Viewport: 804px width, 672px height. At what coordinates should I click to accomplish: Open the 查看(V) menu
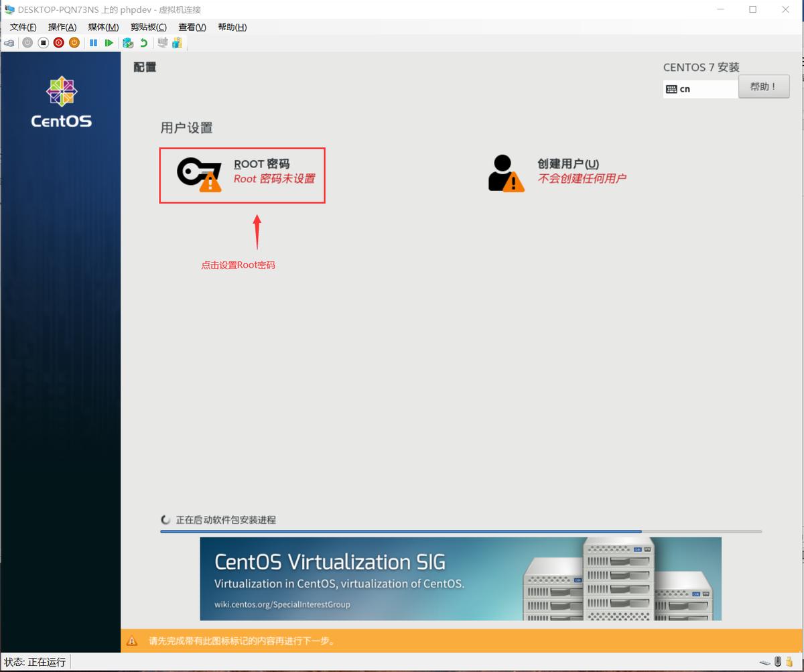click(192, 27)
